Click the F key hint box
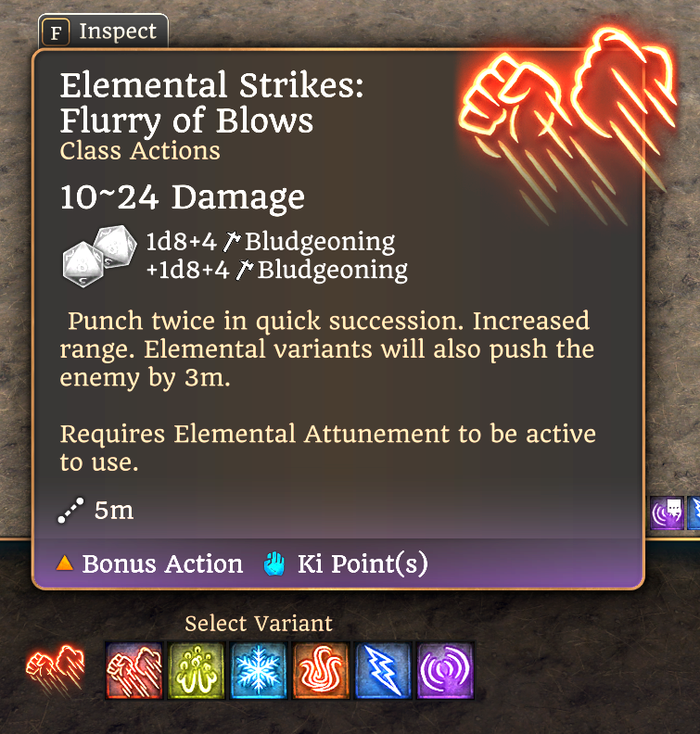700x734 pixels. point(56,32)
